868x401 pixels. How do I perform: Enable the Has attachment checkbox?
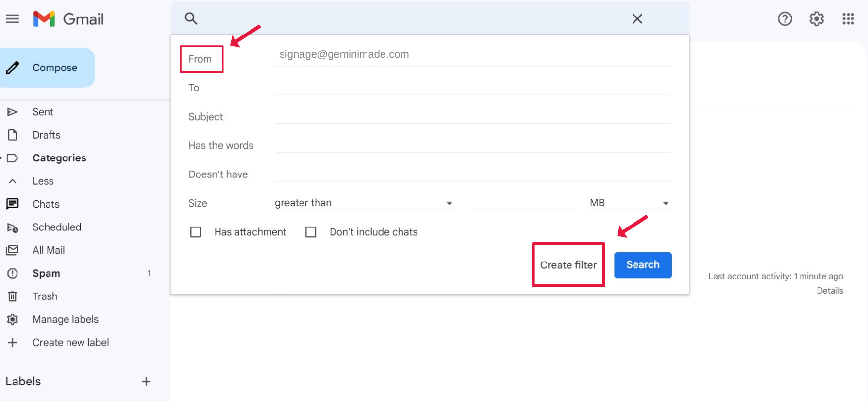(196, 232)
